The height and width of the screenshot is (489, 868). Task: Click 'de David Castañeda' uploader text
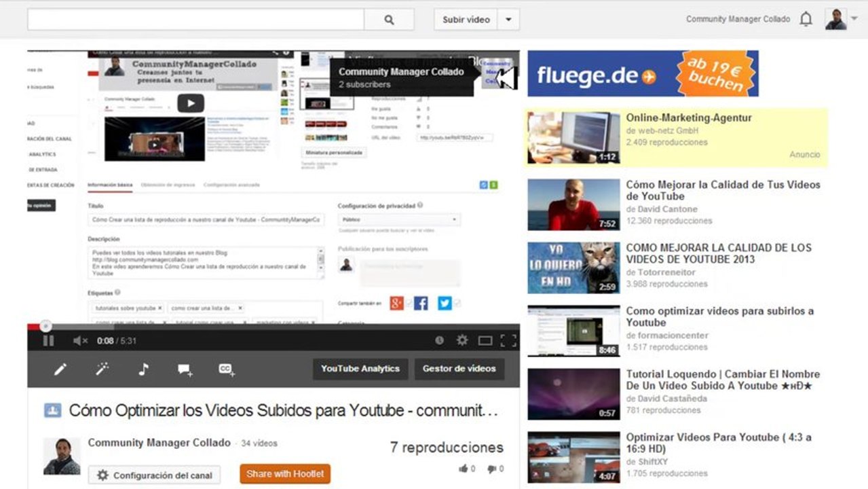(x=666, y=399)
